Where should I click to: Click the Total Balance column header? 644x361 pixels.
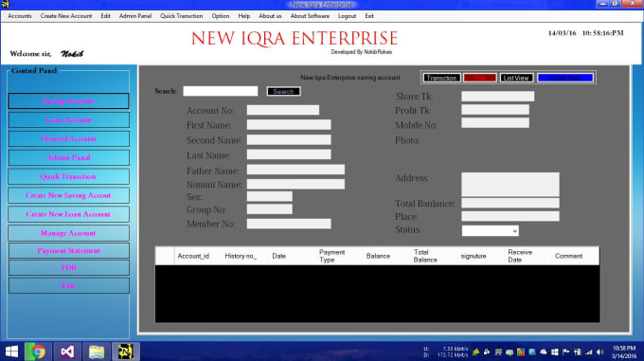pyautogui.click(x=434, y=256)
